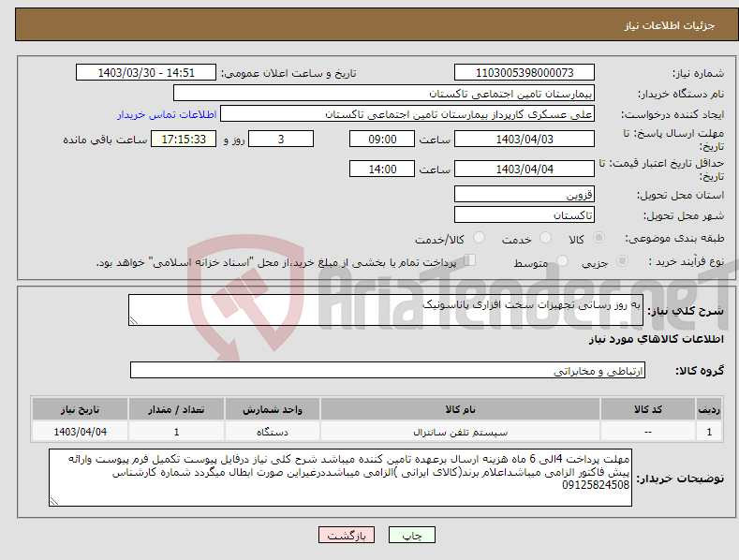Select the کالا radio button

(599, 238)
